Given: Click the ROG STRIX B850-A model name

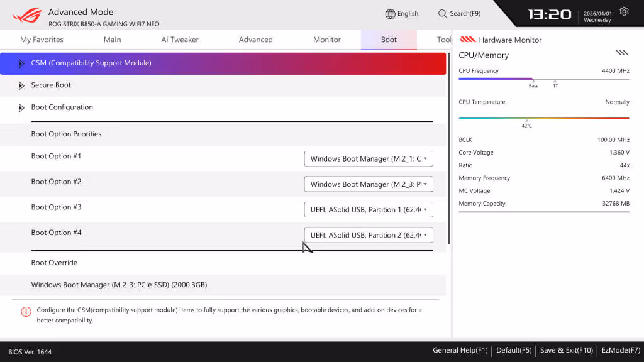Looking at the screenshot, I should click(104, 25).
